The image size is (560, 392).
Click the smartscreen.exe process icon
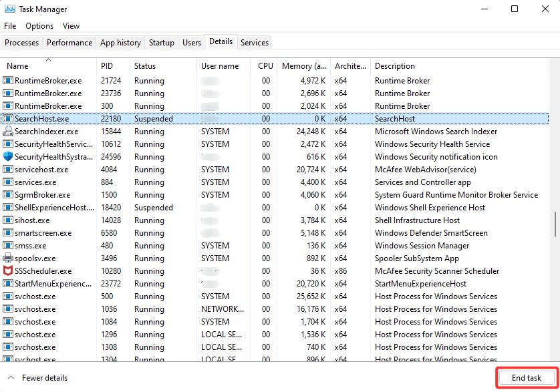coord(7,233)
